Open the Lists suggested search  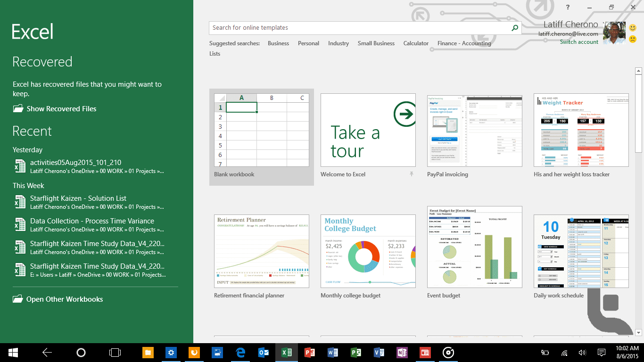215,54
